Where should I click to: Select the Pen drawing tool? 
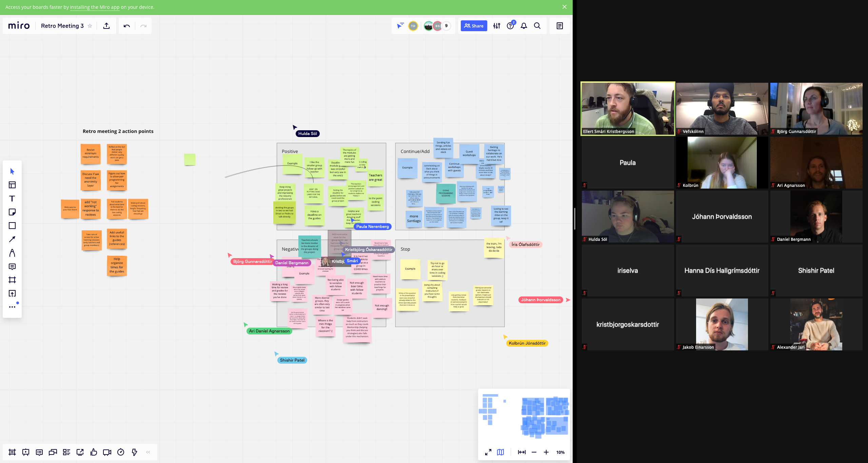tap(12, 253)
